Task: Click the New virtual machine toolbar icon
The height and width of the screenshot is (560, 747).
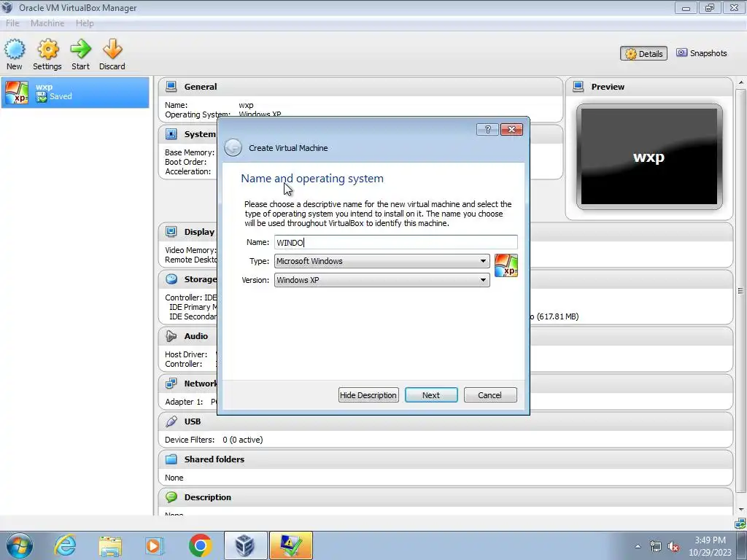Action: pos(15,54)
